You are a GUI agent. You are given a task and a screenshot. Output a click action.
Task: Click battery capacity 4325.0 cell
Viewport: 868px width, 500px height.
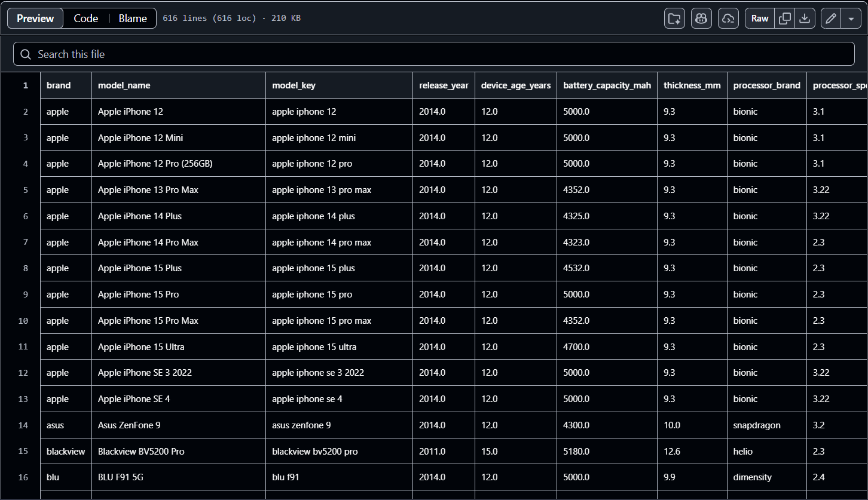[x=607, y=216]
